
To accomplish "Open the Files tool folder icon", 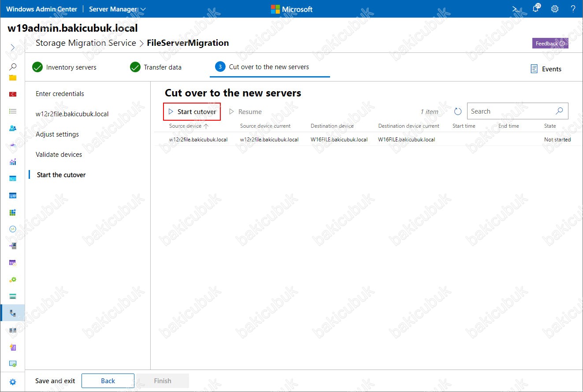I will click(x=13, y=78).
